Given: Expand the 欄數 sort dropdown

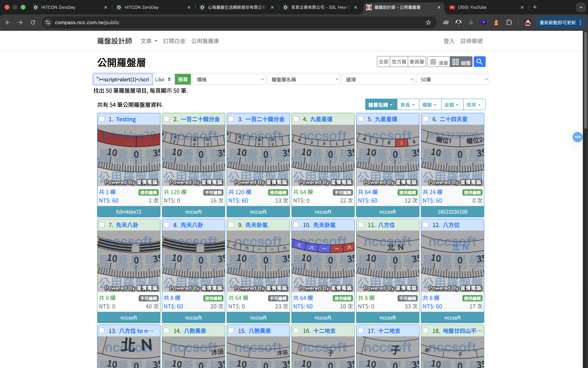Looking at the screenshot, I should coord(430,105).
